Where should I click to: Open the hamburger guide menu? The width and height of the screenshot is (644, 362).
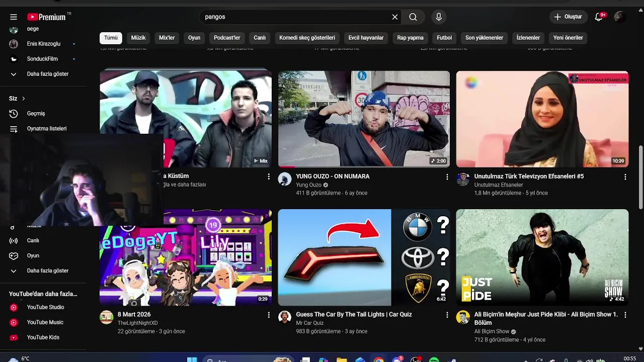pyautogui.click(x=14, y=17)
